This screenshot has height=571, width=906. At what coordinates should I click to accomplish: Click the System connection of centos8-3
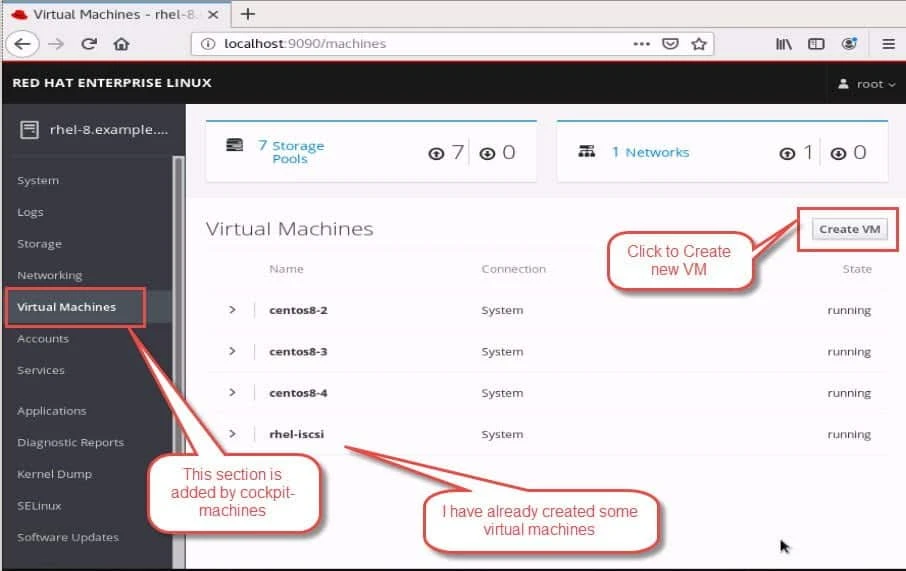(502, 352)
